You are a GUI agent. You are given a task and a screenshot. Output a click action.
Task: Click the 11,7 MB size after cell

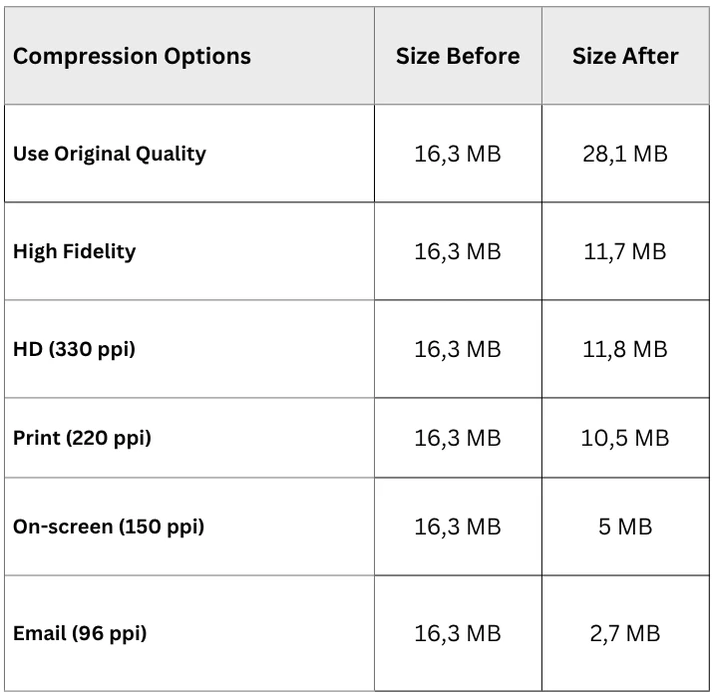point(625,251)
